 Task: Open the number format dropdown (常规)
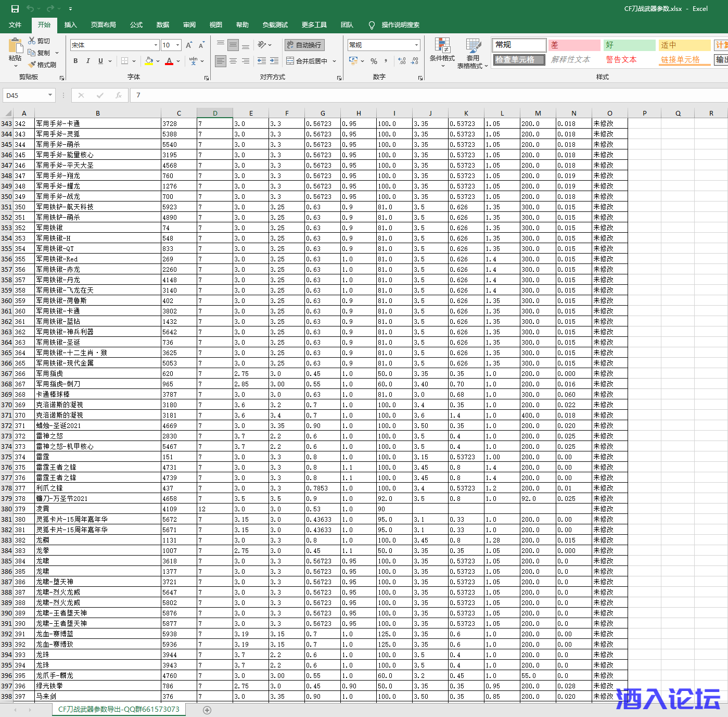tap(416, 45)
